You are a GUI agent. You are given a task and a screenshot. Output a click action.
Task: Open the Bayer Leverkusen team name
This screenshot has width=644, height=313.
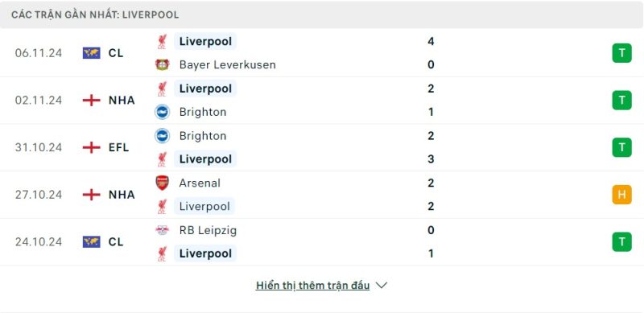coord(228,65)
